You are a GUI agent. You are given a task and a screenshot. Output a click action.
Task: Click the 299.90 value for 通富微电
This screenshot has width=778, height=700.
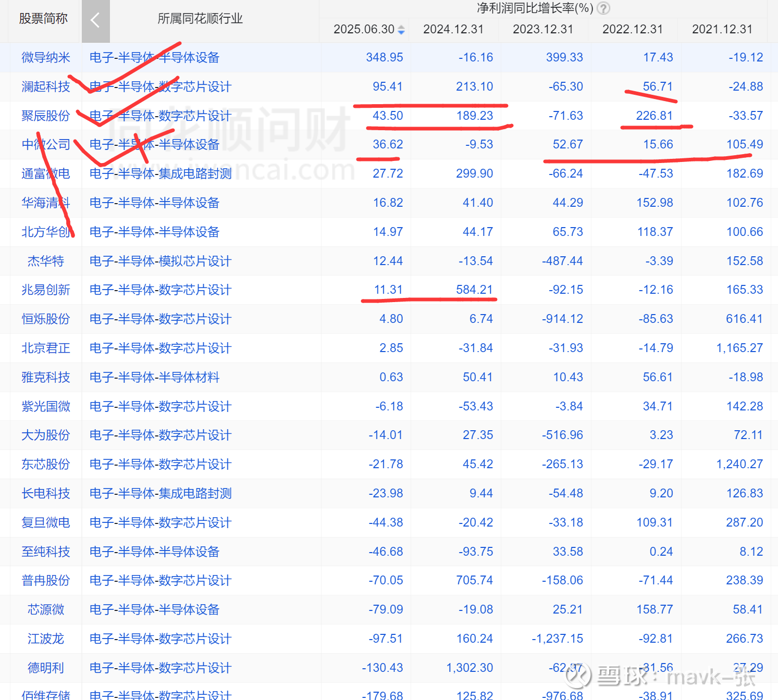(x=475, y=173)
